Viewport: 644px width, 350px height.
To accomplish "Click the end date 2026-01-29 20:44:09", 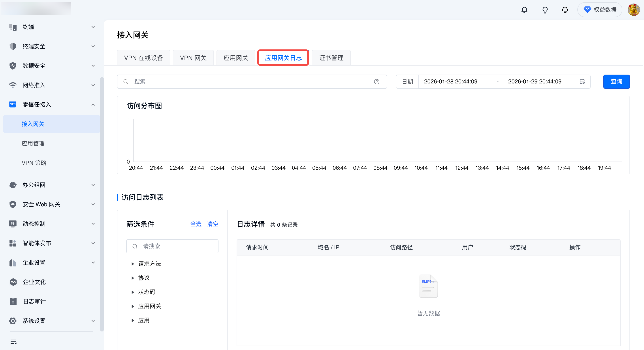I will 535,81.
